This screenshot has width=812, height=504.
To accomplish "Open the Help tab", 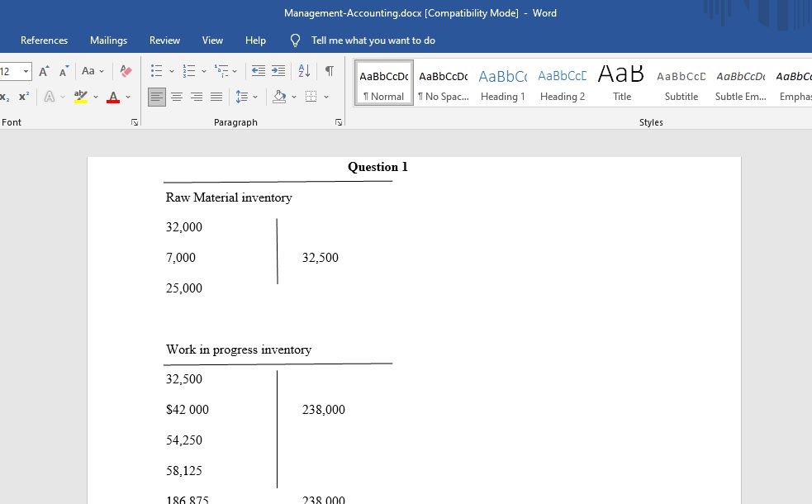I will click(255, 40).
